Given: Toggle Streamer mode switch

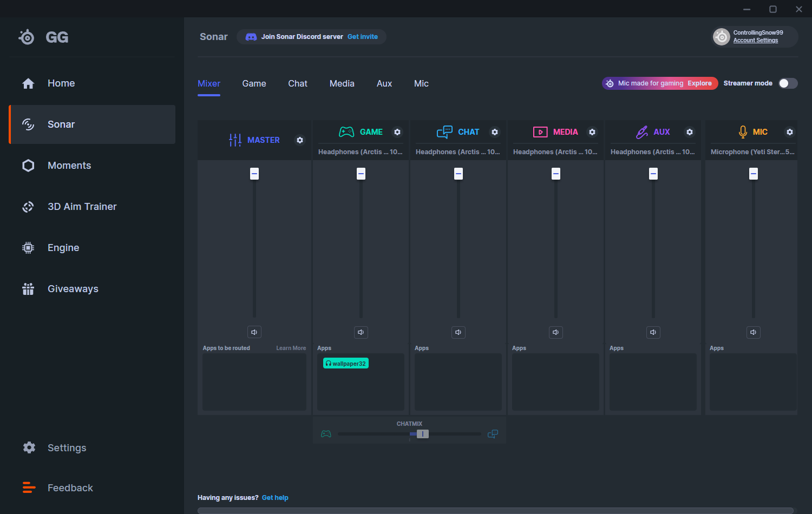Looking at the screenshot, I should pyautogui.click(x=788, y=83).
